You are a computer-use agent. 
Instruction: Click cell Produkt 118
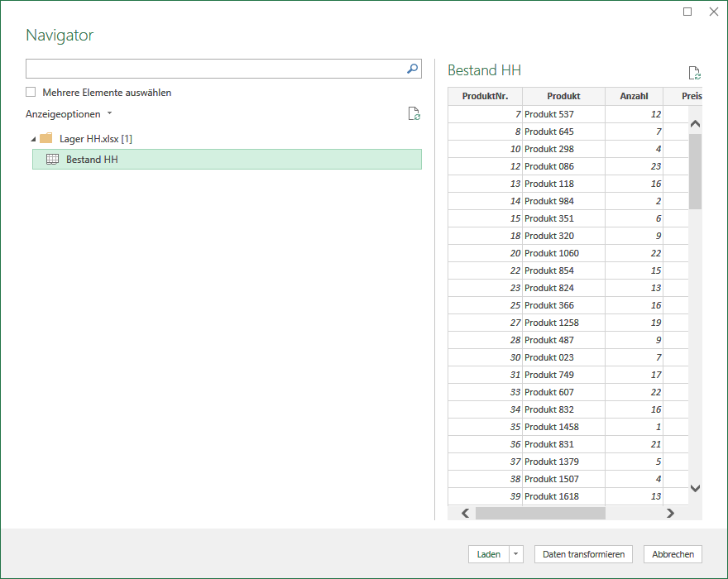pos(563,184)
